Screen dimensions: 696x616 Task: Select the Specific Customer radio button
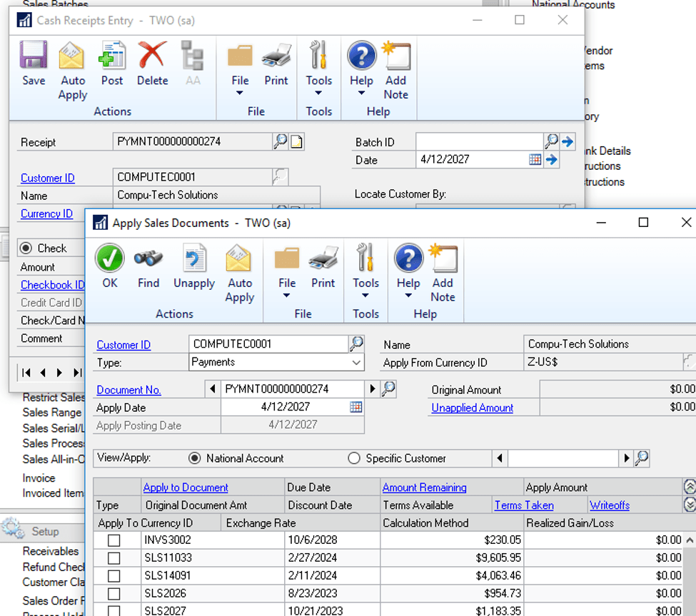coord(354,458)
